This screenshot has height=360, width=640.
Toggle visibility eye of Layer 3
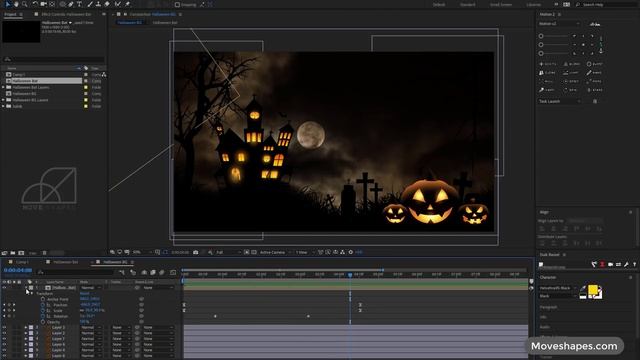coord(4,327)
